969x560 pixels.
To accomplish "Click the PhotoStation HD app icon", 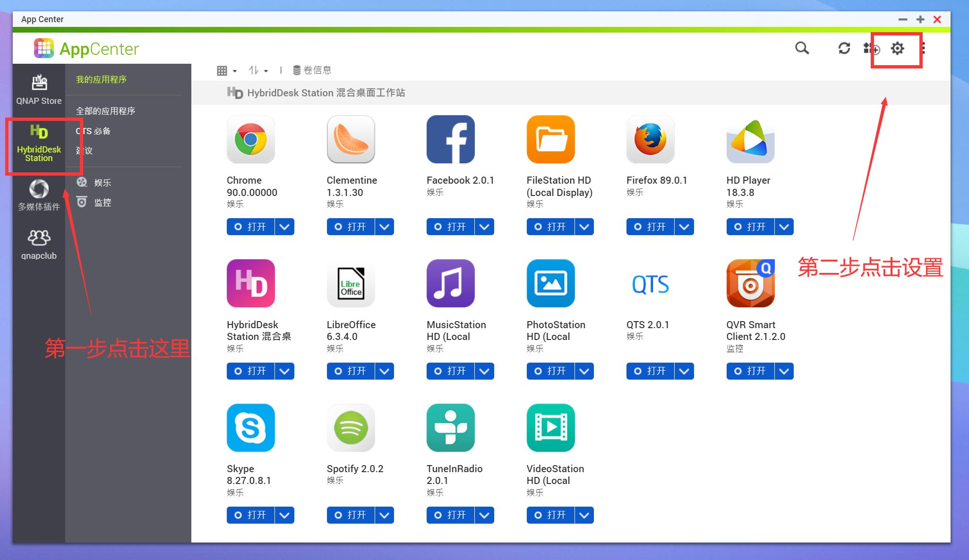I will 551,283.
